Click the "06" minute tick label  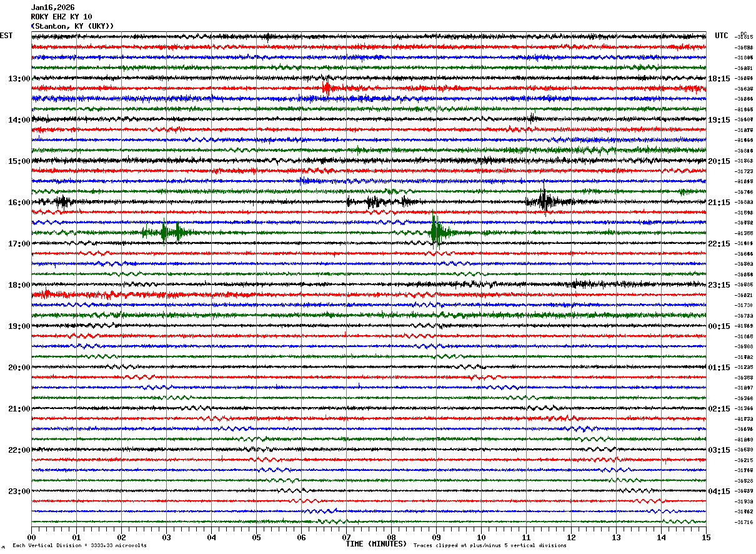(301, 537)
